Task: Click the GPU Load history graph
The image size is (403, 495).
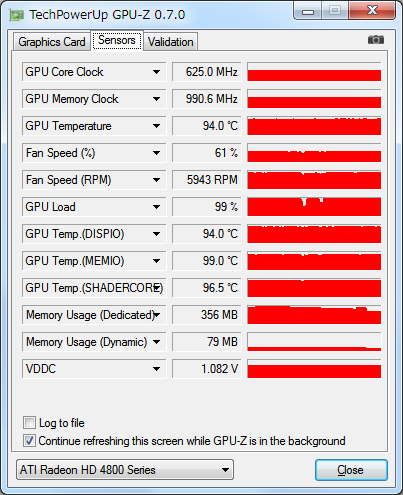Action: point(314,207)
